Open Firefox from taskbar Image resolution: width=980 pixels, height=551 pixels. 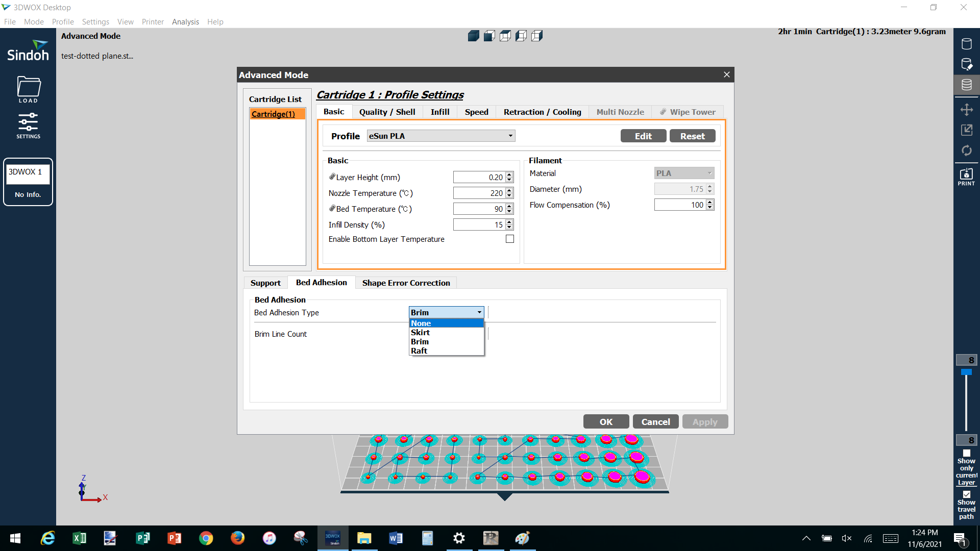(237, 538)
